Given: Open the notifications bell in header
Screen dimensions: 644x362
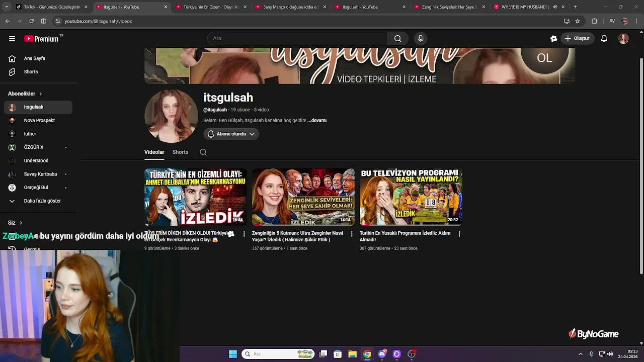Looking at the screenshot, I should click(x=604, y=39).
